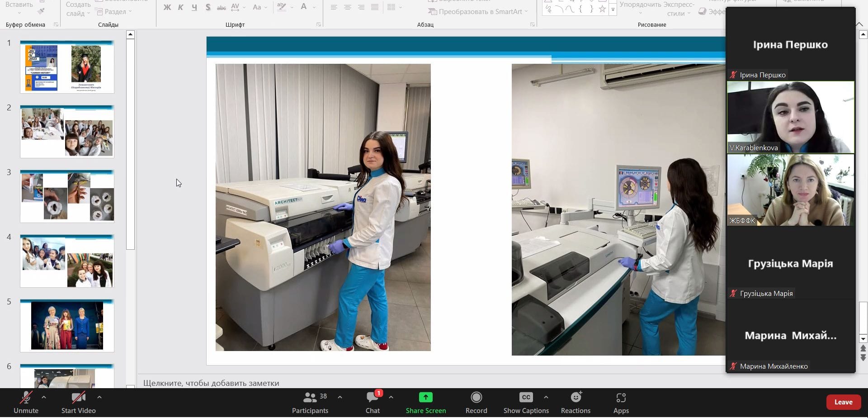Go to previous slide using double up arrow
The width and height of the screenshot is (868, 418).
863,348
